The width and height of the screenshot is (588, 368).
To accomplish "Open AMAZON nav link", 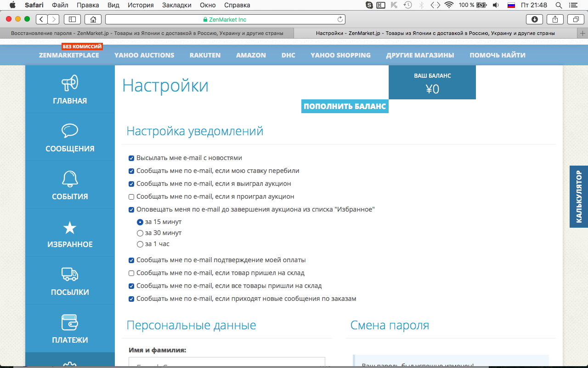I will pyautogui.click(x=251, y=55).
